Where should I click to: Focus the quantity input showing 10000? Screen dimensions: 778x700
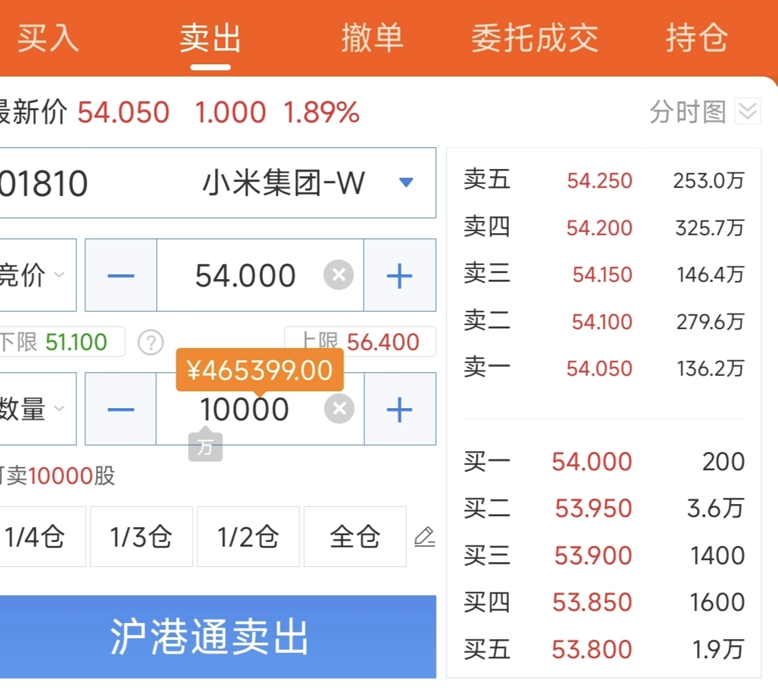point(245,409)
